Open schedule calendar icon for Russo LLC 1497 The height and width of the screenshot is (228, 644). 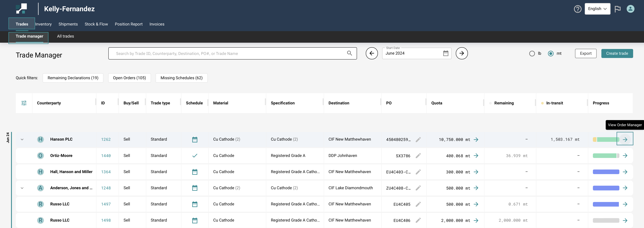[x=195, y=204]
